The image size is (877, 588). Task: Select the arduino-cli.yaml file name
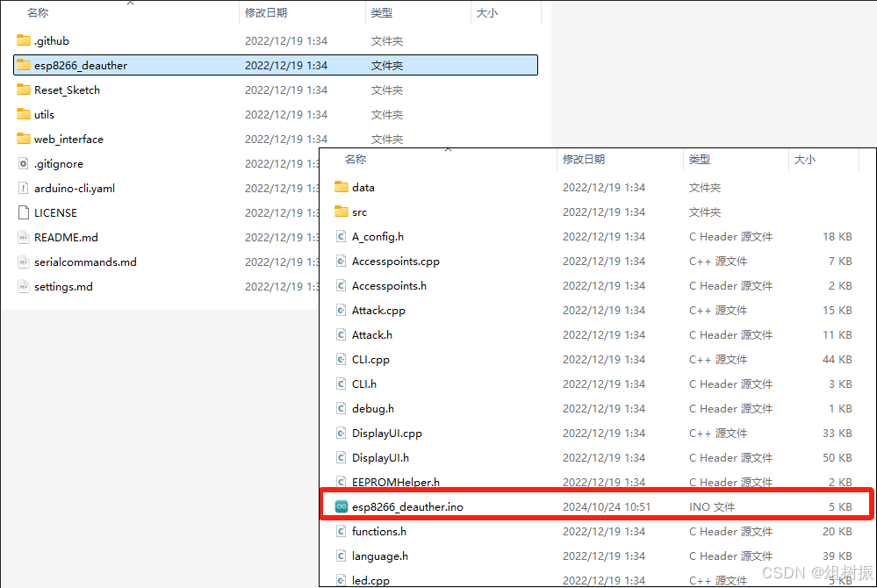(x=75, y=189)
